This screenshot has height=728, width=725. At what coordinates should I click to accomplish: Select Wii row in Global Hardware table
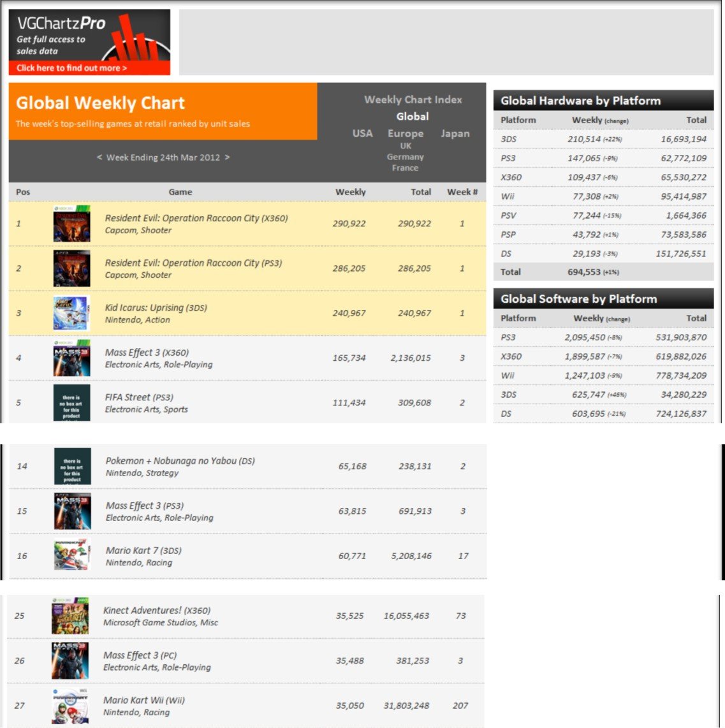(x=603, y=196)
